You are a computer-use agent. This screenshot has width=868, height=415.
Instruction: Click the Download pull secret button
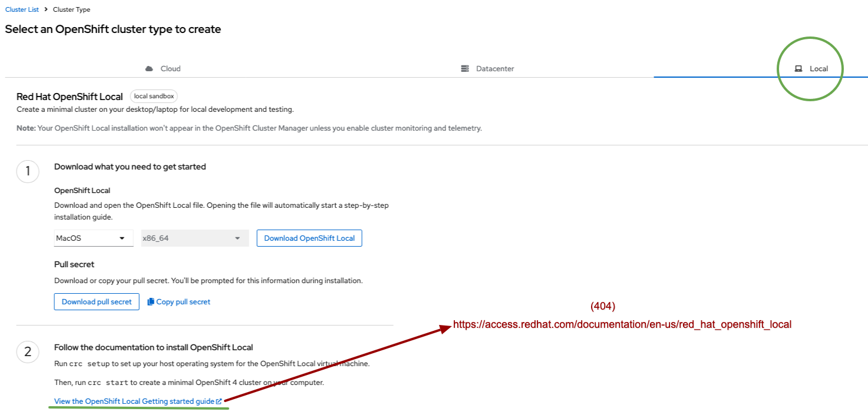(x=97, y=302)
